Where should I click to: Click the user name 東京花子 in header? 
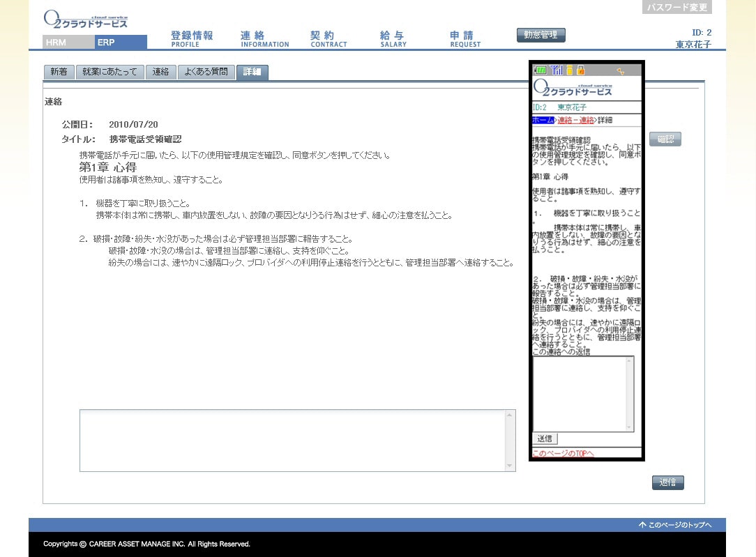click(x=693, y=45)
